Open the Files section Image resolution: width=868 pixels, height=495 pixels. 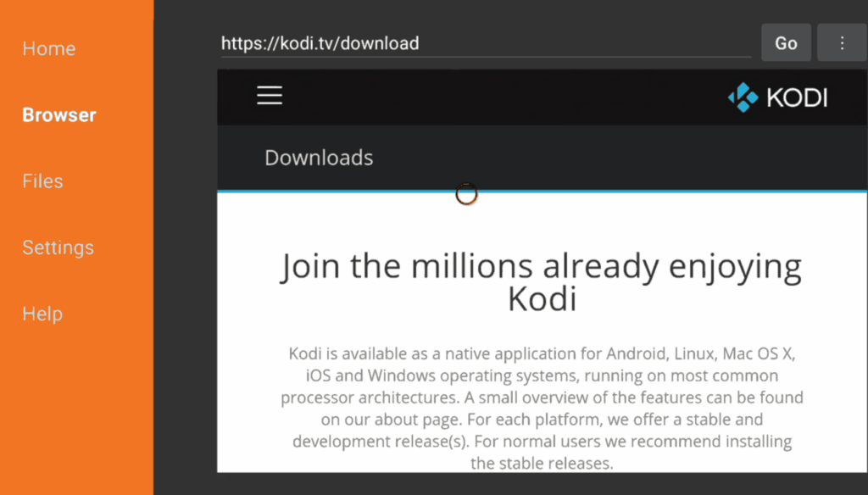pyautogui.click(x=42, y=181)
